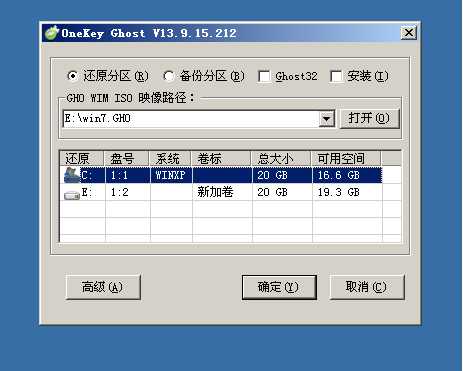Viewport: 463px width, 371px height.
Task: Click the WINXP system cell
Action: [x=170, y=175]
